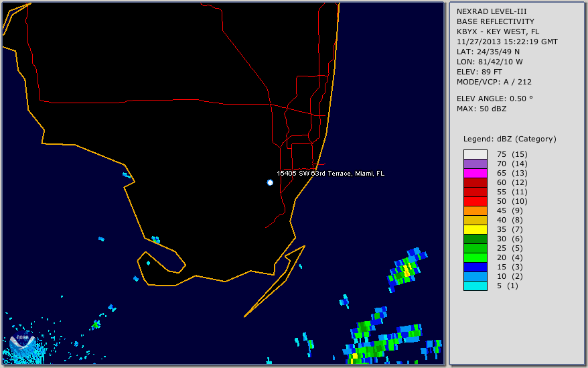Click the 50 (10) legend label
This screenshot has width=588, height=368.
point(512,201)
